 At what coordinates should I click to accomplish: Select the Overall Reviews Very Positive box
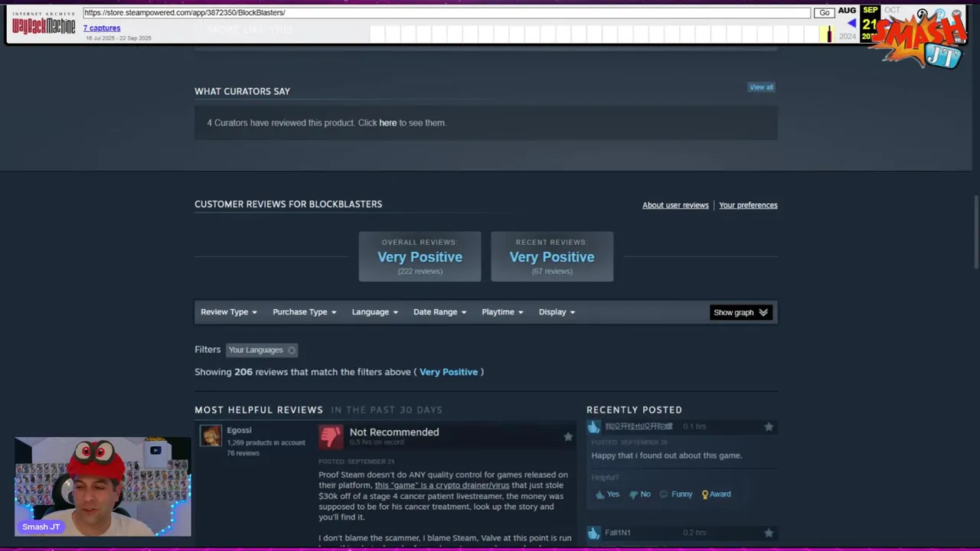click(420, 256)
